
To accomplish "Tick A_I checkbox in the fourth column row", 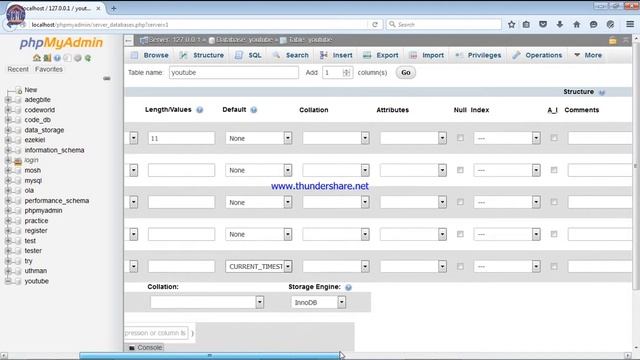I will [x=554, y=234].
